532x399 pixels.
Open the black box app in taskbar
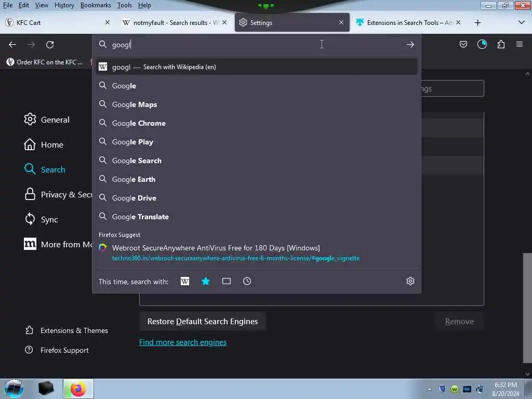click(46, 389)
